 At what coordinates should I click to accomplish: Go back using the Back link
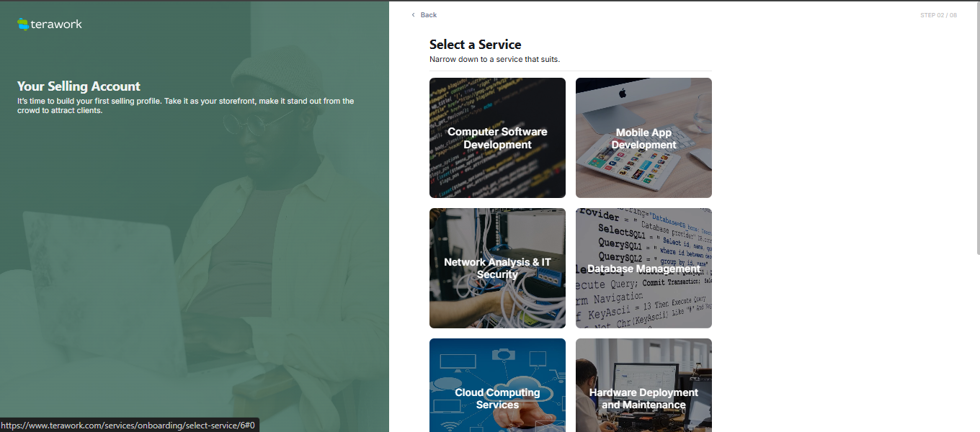(424, 15)
